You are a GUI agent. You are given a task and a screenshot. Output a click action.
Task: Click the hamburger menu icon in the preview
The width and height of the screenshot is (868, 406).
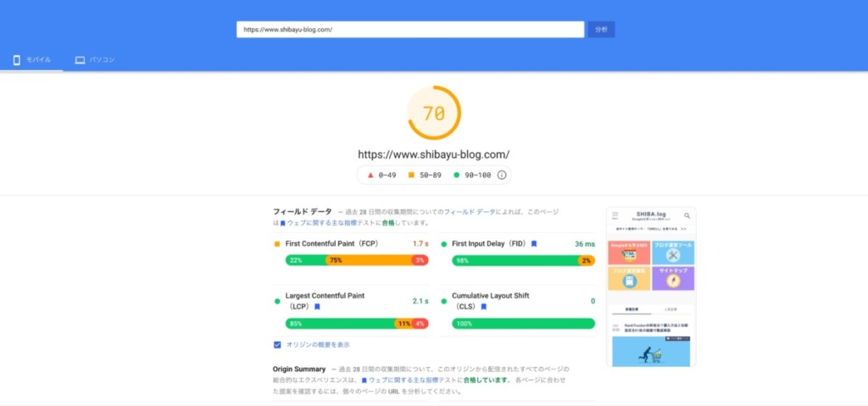[615, 215]
